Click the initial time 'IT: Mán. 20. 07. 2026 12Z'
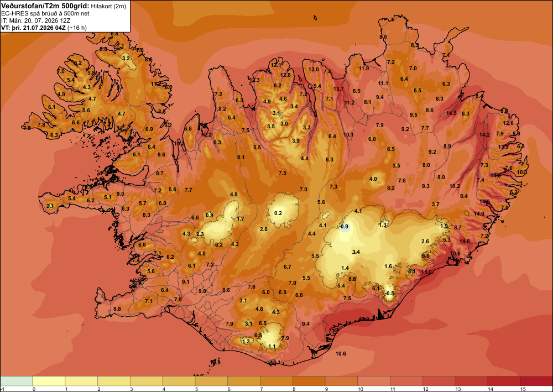This screenshot has width=553, height=392. click(x=35, y=20)
